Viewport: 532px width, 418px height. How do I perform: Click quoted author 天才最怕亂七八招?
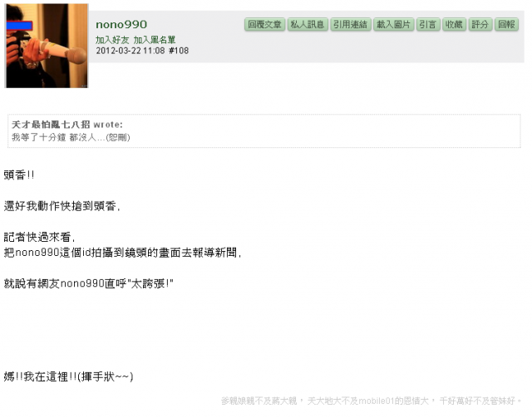(51, 125)
